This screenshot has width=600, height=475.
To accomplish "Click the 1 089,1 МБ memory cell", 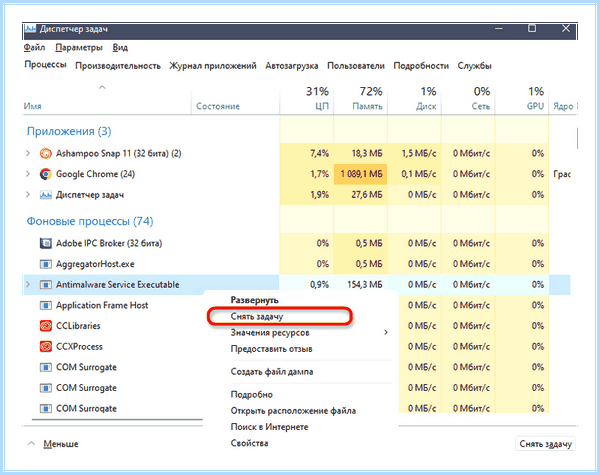I will coord(361,174).
